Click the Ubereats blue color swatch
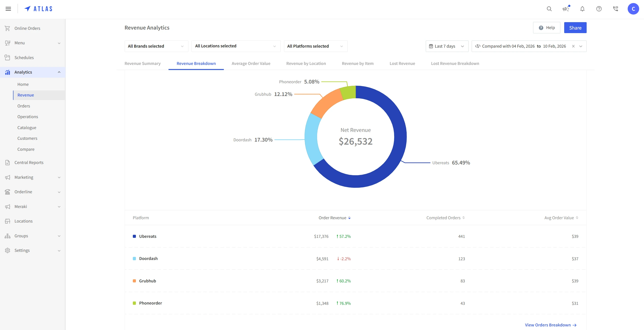This screenshot has height=330, width=644. coord(134,237)
